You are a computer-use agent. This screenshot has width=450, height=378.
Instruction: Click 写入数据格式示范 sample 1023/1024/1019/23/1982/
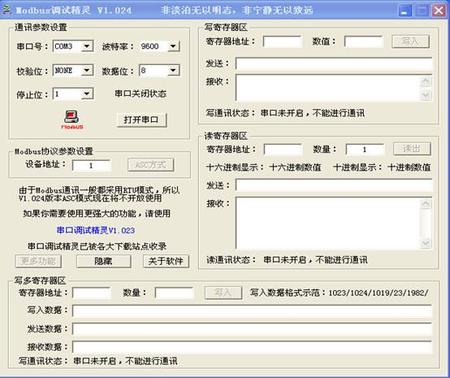pyautogui.click(x=378, y=293)
